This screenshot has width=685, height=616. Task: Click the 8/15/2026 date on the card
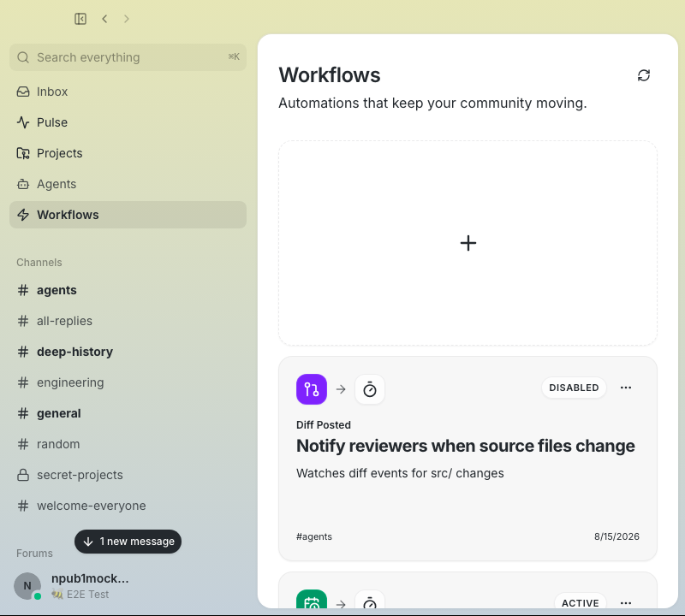[616, 536]
